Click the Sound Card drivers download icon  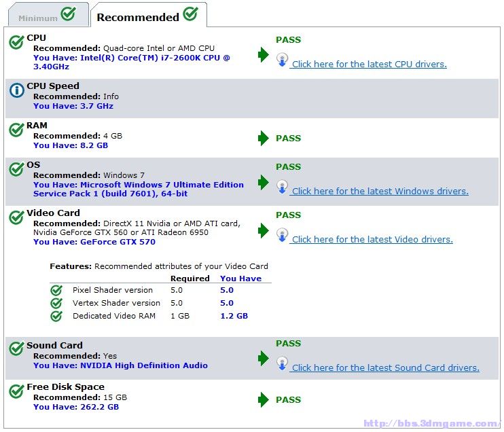click(x=282, y=363)
